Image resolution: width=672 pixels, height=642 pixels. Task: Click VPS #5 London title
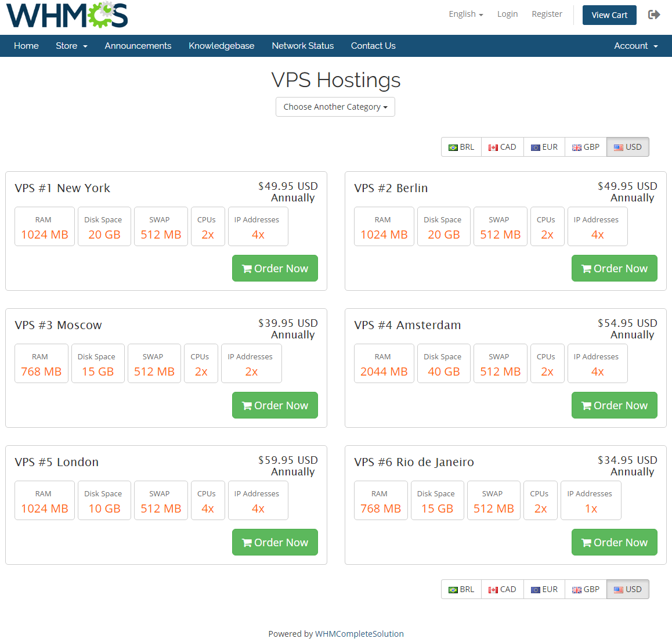(x=56, y=463)
